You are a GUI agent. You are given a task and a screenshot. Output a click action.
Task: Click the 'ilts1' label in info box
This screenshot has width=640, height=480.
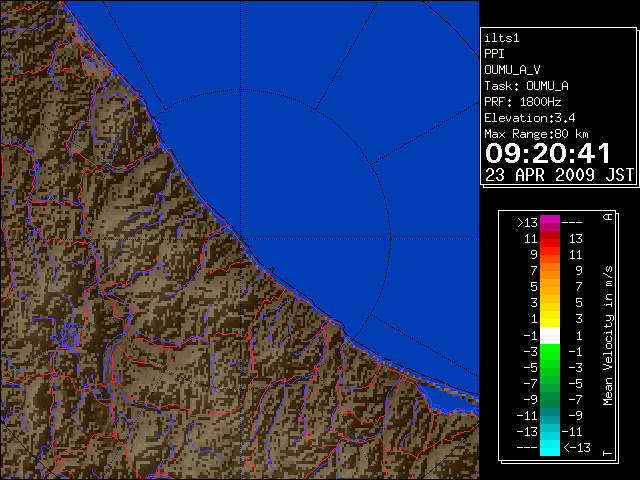[502, 38]
